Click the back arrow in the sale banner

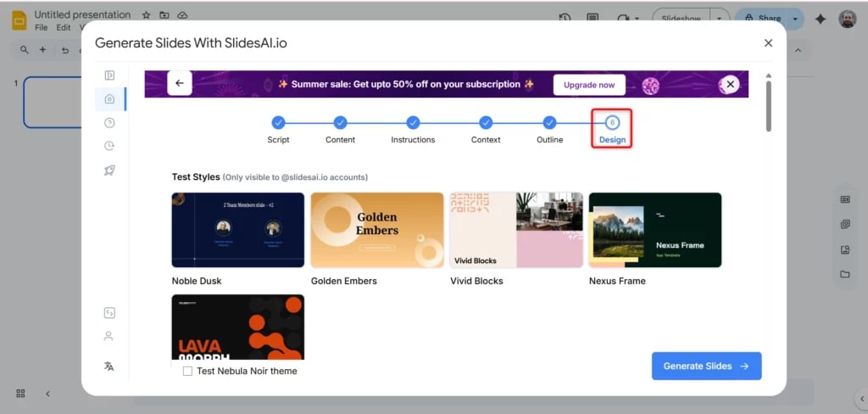(x=180, y=83)
